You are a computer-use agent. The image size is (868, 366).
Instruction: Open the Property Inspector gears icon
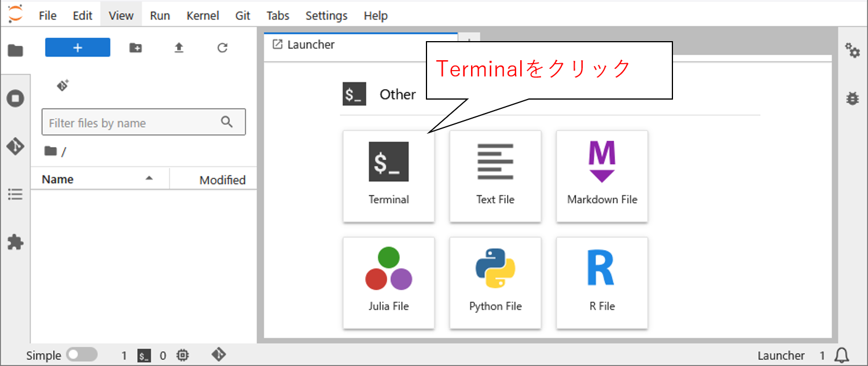pyautogui.click(x=852, y=50)
